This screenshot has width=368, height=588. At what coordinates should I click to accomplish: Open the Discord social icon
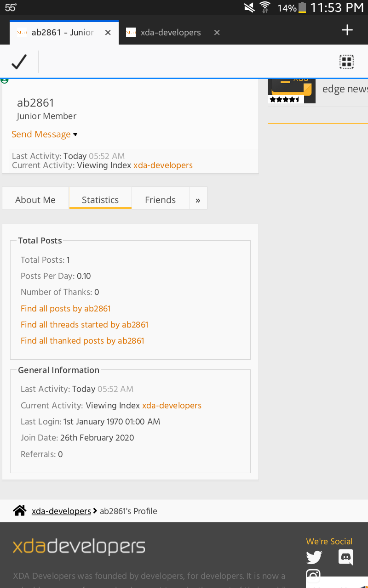point(346,557)
